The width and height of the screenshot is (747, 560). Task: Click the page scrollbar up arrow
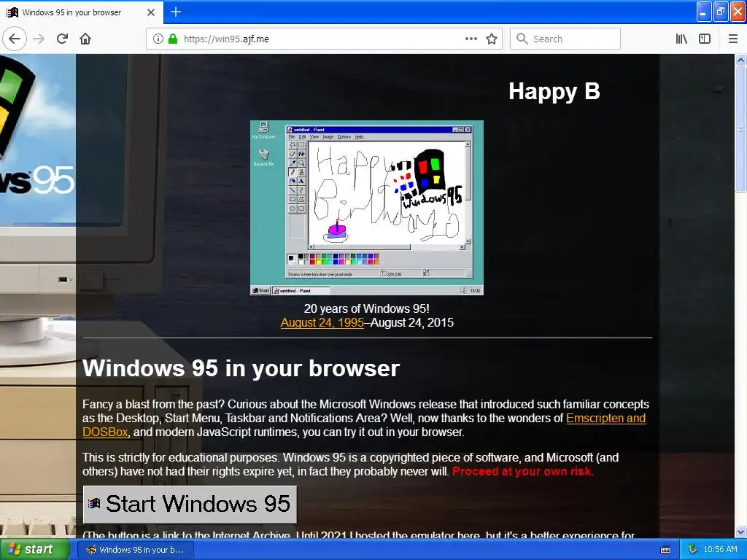point(740,60)
